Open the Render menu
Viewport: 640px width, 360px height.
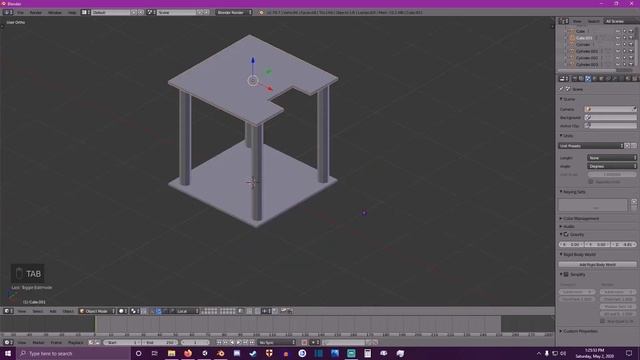36,13
